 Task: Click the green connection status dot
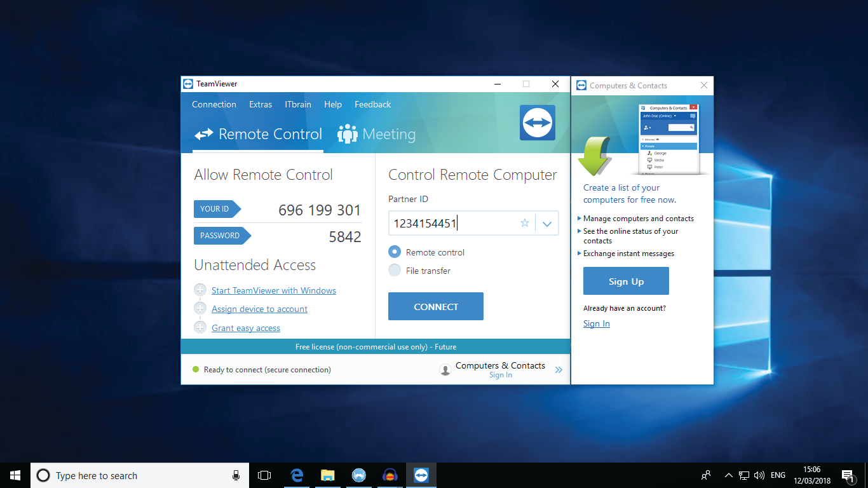click(196, 369)
